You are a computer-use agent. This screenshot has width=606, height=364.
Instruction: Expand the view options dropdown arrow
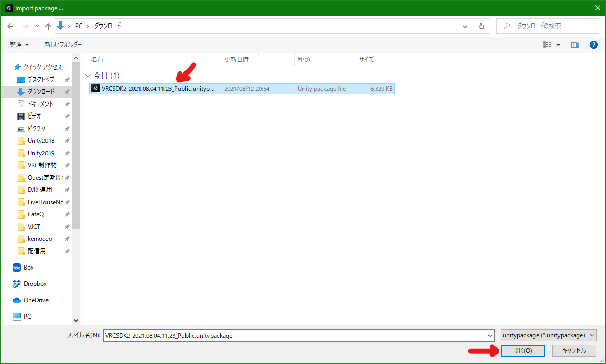click(x=558, y=45)
